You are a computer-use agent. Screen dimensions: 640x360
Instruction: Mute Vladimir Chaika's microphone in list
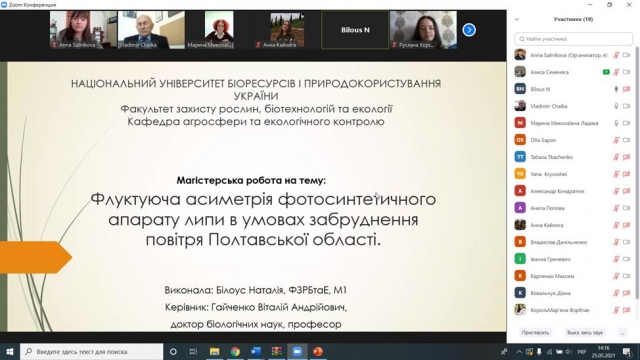click(x=616, y=106)
